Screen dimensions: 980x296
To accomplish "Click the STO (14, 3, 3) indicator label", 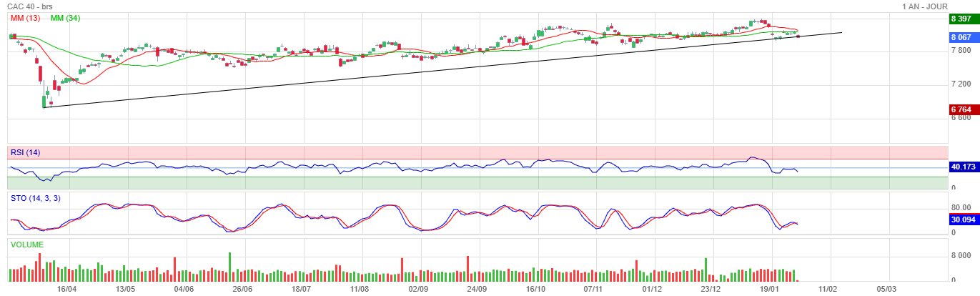I will coord(35,198).
